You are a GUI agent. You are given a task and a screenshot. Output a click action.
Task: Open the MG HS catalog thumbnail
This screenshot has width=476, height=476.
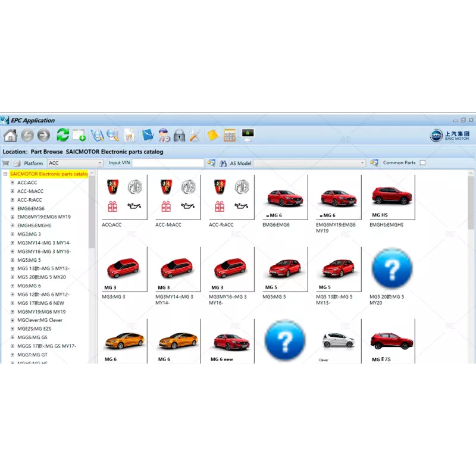390,196
